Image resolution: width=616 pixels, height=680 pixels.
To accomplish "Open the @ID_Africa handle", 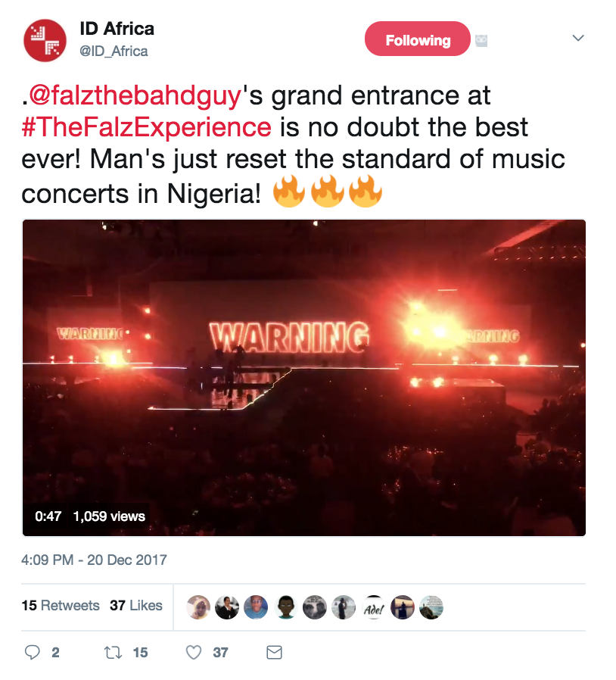I will pos(114,51).
